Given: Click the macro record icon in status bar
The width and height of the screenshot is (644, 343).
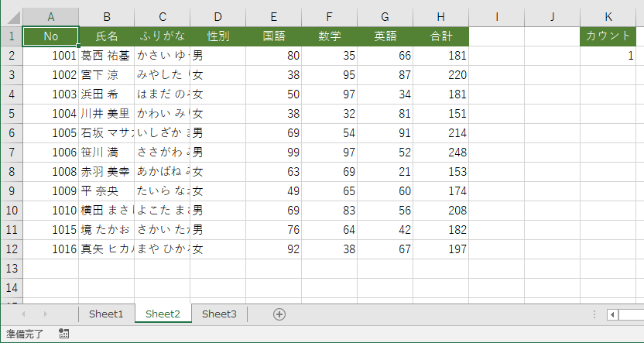Looking at the screenshot, I should (63, 334).
